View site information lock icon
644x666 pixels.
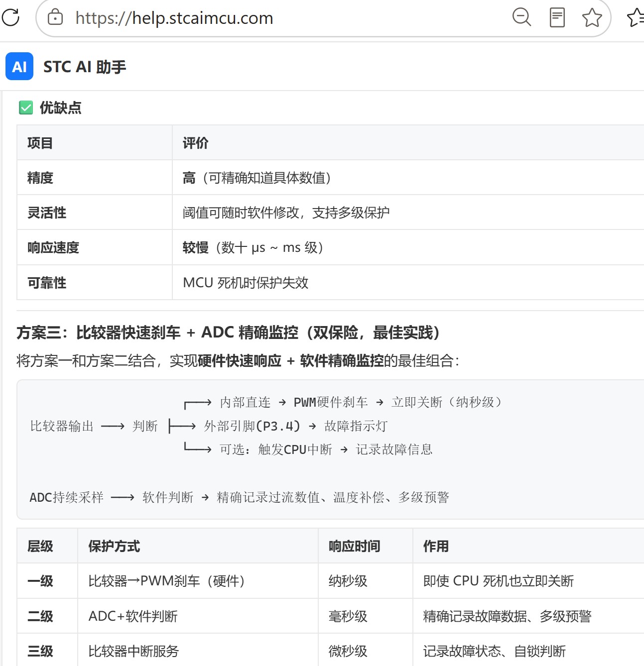click(x=55, y=17)
